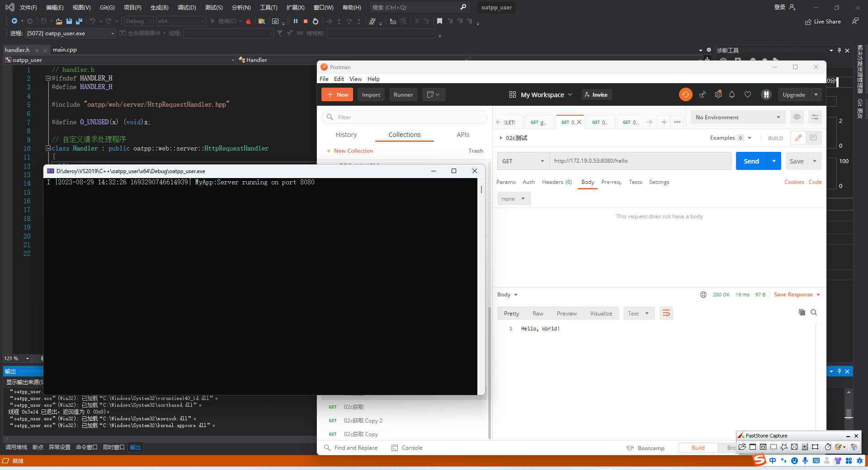Viewport: 868px width, 470px height.
Task: Click the Hot Reload flame icon
Action: tap(248, 21)
